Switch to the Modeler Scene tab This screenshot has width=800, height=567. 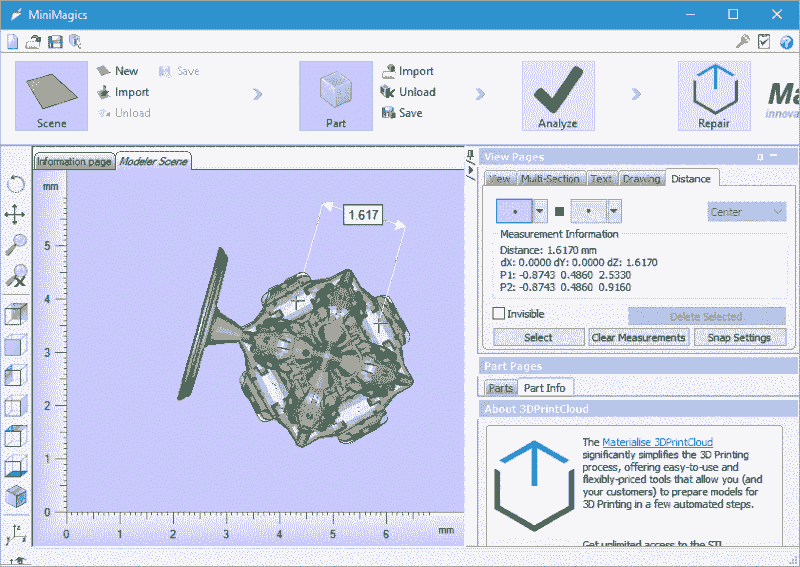pos(153,161)
